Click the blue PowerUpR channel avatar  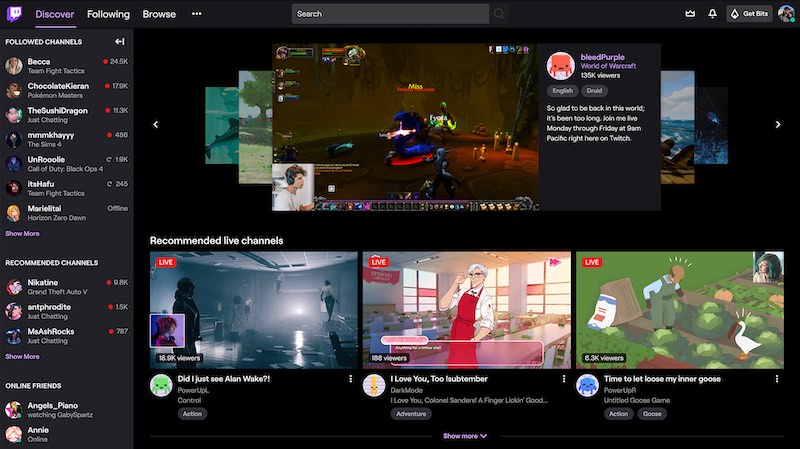coord(587,385)
